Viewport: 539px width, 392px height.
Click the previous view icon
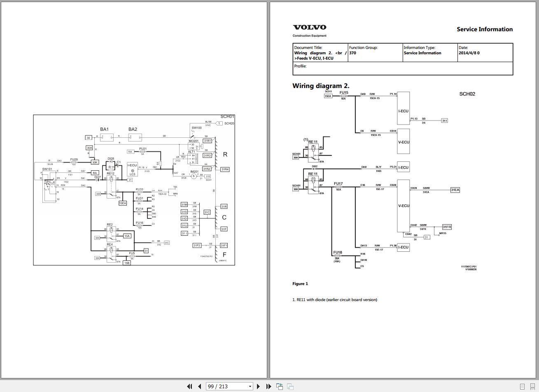point(280,386)
